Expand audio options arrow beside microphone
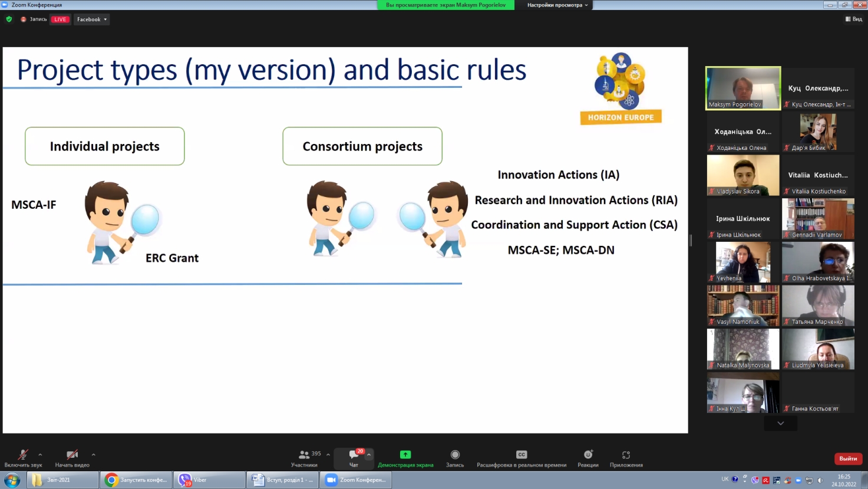The width and height of the screenshot is (868, 489). (40, 455)
